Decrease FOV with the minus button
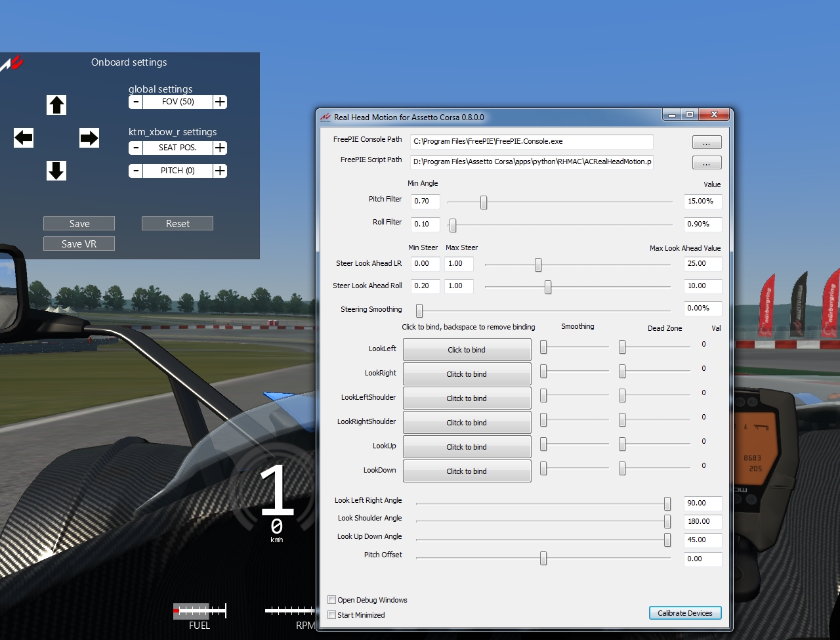This screenshot has width=840, height=640. 135,102
